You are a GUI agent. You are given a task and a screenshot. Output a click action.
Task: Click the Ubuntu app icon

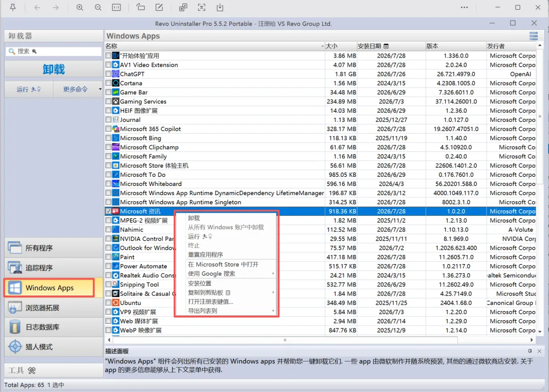(x=115, y=303)
